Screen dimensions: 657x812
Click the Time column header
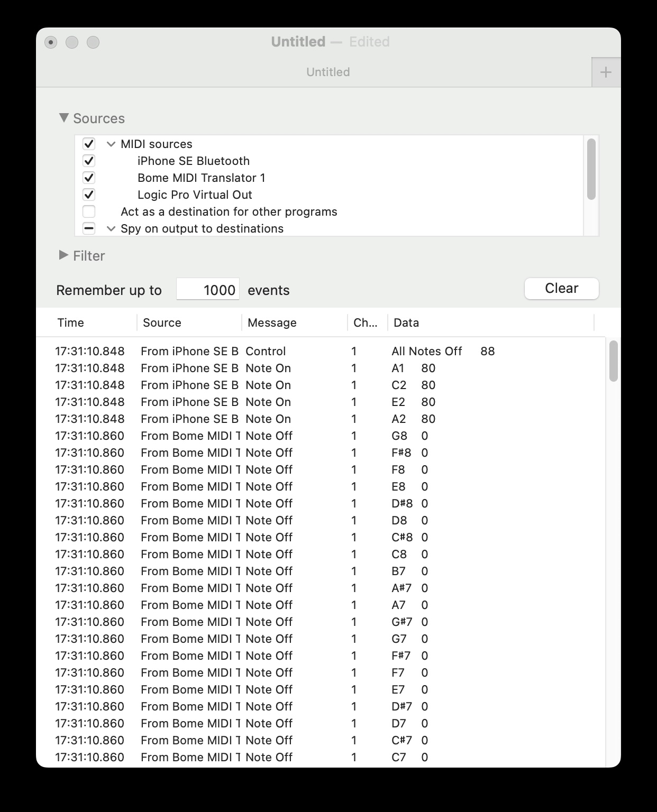[71, 322]
